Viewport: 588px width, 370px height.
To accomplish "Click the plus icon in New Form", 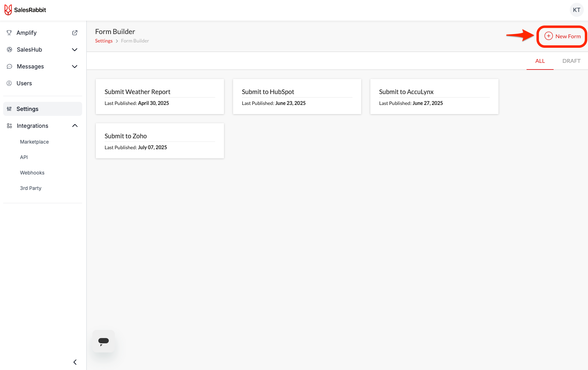I will (548, 36).
